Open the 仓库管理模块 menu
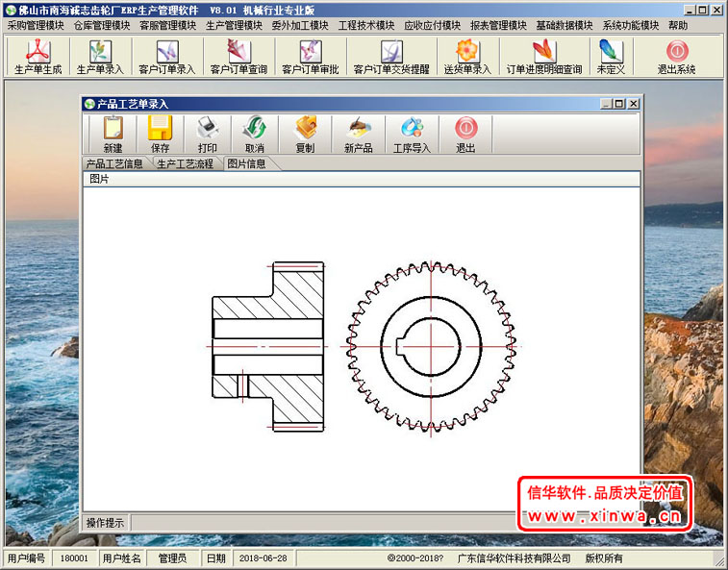This screenshot has height=570, width=728. click(x=102, y=25)
